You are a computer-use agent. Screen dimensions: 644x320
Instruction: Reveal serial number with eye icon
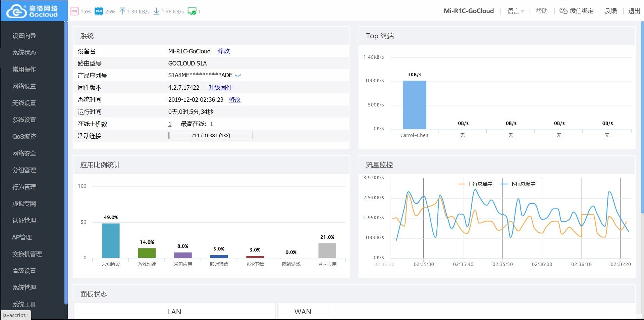238,76
